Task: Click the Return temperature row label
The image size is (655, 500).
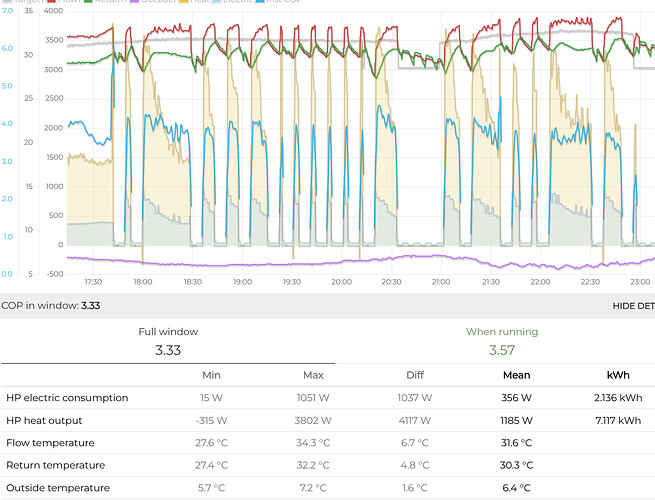Action: click(54, 465)
